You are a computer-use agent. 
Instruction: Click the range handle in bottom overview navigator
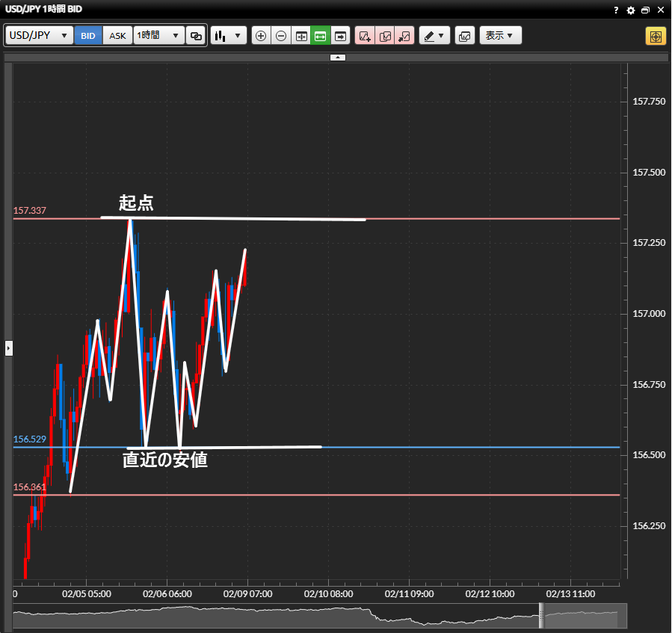pos(541,616)
